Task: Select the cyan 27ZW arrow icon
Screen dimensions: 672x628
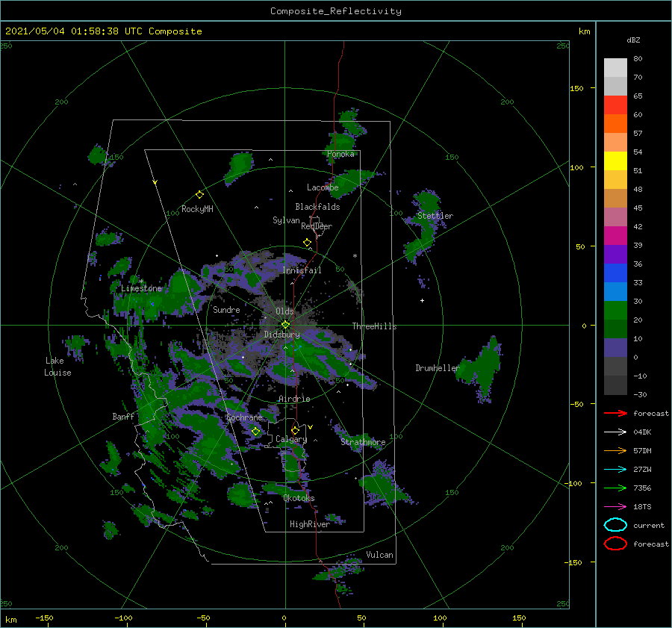Action: [x=615, y=470]
